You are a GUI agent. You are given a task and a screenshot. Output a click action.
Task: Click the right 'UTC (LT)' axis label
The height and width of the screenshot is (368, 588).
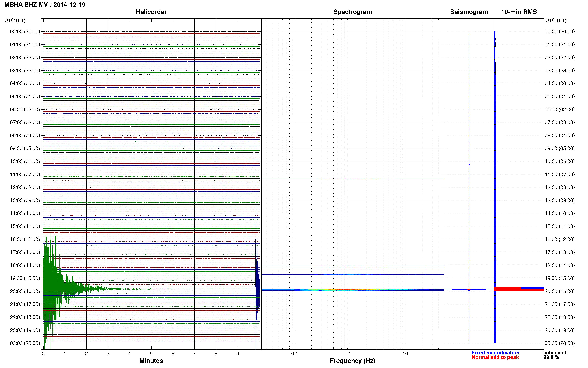556,20
